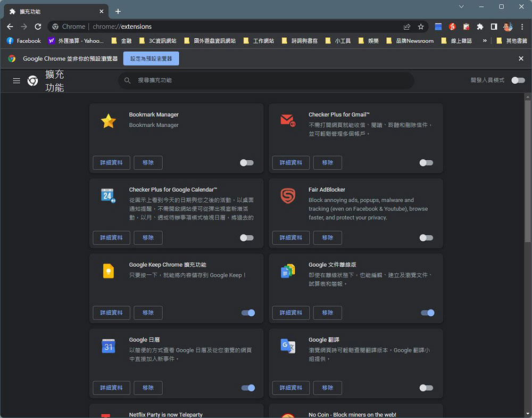532x418 pixels.
Task: Open the puzzle-piece extensions menu
Action: [x=480, y=27]
